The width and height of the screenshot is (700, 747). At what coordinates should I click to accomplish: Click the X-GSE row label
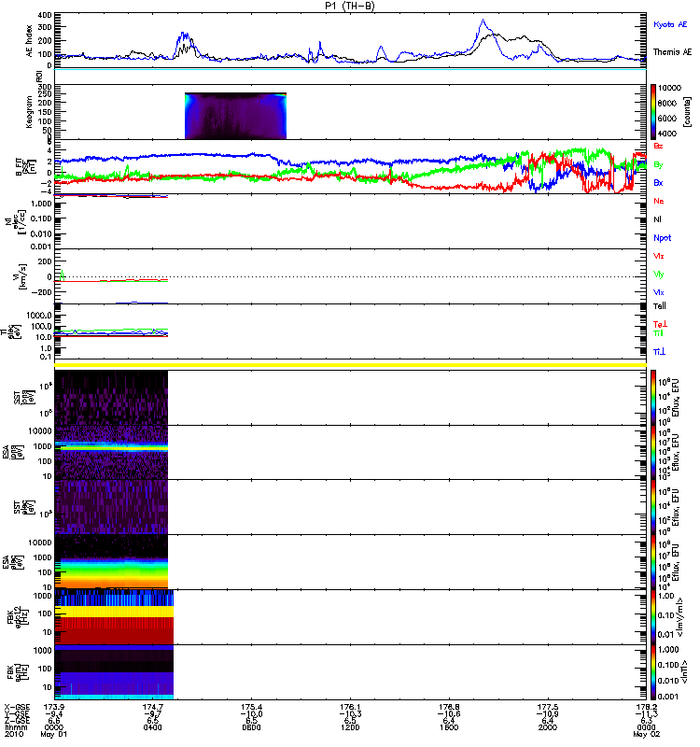pyautogui.click(x=15, y=707)
